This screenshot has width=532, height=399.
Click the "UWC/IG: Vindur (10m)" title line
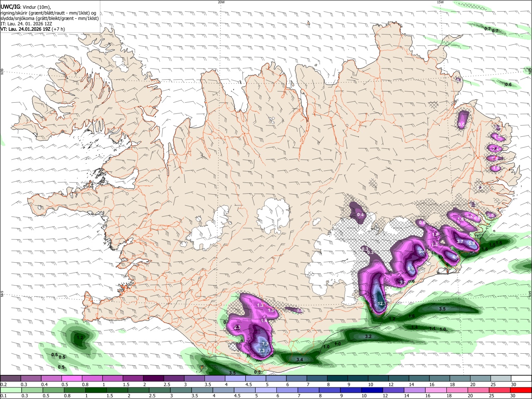[26, 7]
